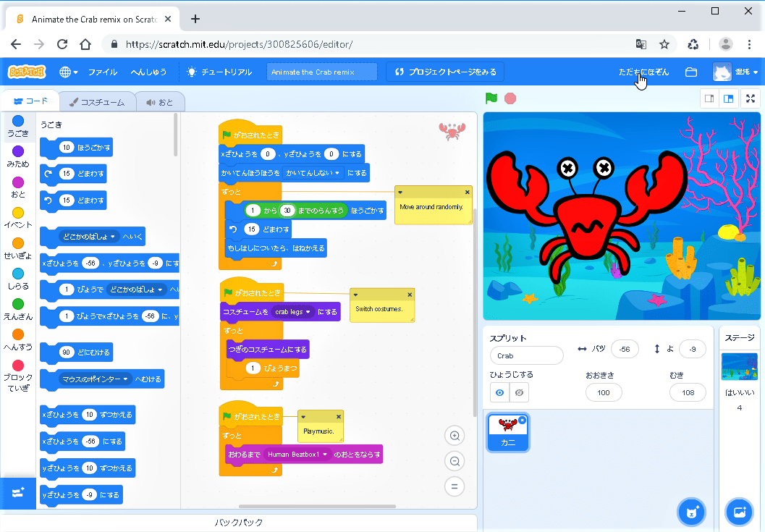765x532 pixels.
Task: Bookmark this page with the star icon
Action: (x=664, y=44)
